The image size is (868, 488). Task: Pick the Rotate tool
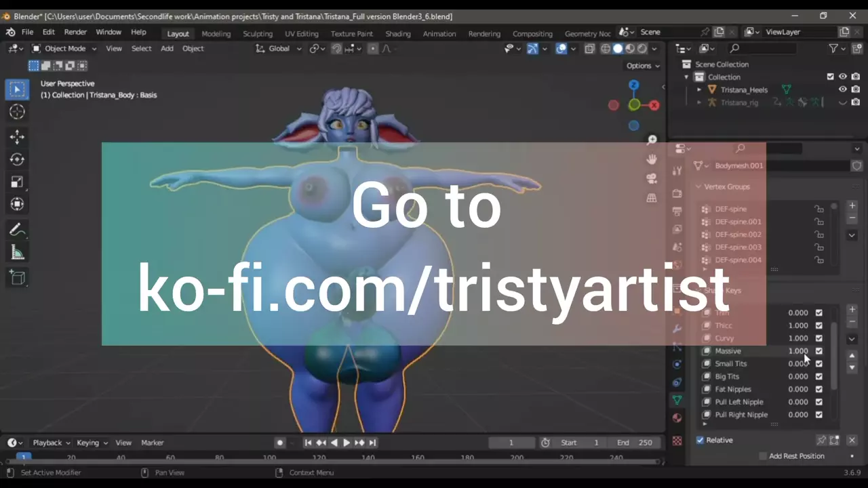[x=17, y=159]
